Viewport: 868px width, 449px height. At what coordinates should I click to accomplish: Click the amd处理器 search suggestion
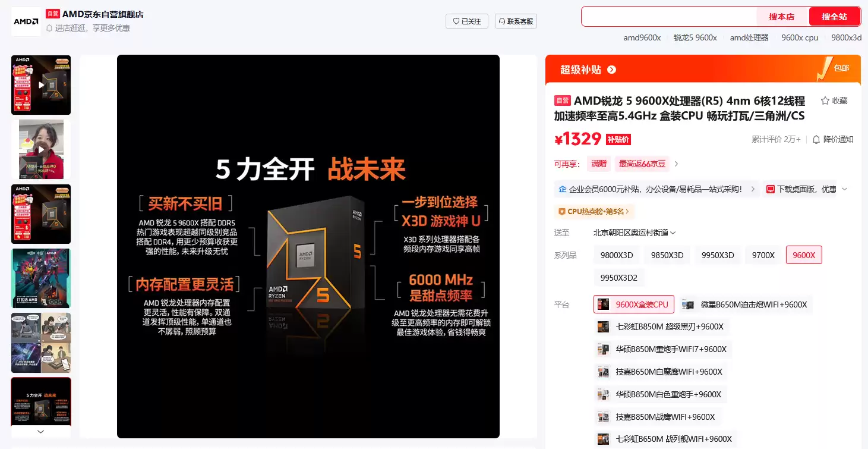(749, 37)
